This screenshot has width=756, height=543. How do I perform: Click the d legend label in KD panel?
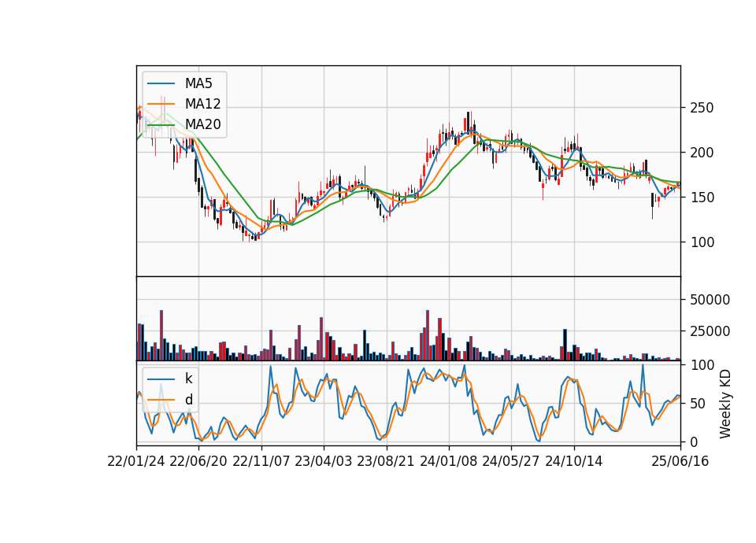tap(189, 400)
